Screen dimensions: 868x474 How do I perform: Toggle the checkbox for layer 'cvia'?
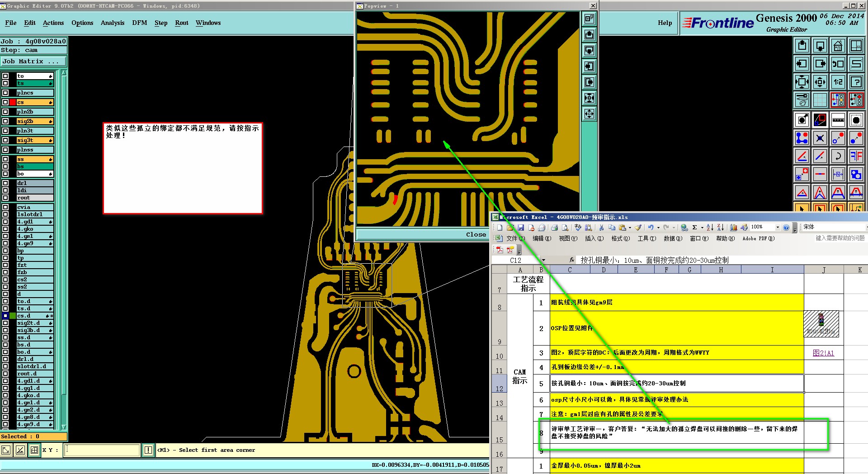[5, 207]
